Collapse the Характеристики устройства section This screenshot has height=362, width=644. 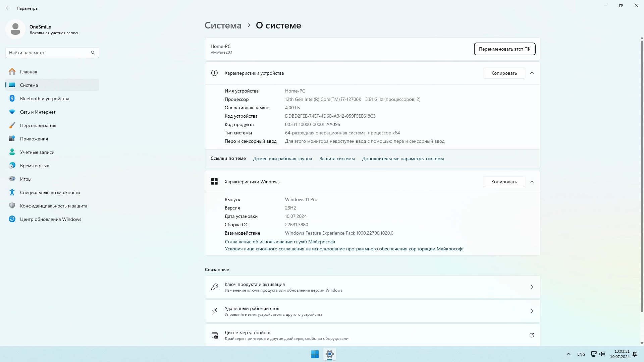tap(532, 73)
